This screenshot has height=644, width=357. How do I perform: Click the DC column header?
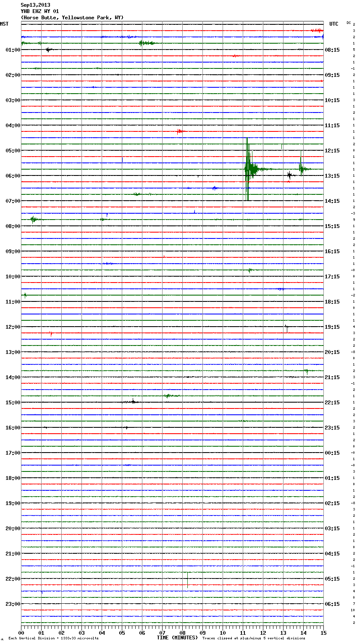[349, 23]
